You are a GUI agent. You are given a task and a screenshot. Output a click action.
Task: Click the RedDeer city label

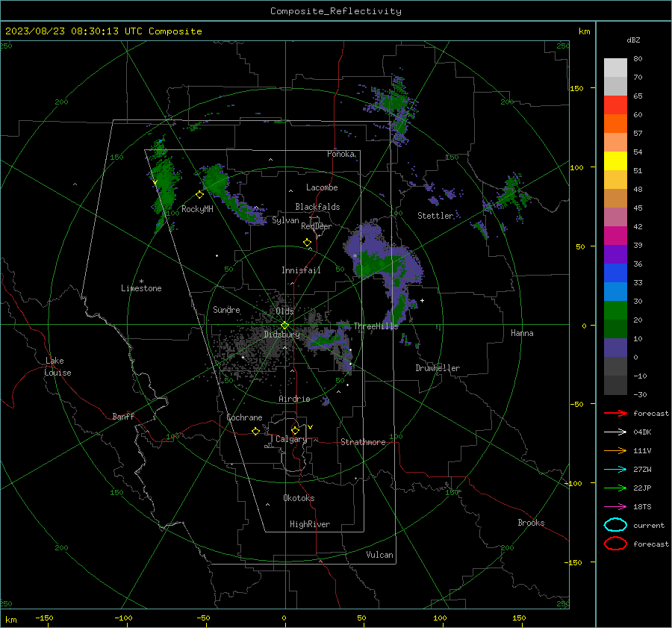pos(317,226)
